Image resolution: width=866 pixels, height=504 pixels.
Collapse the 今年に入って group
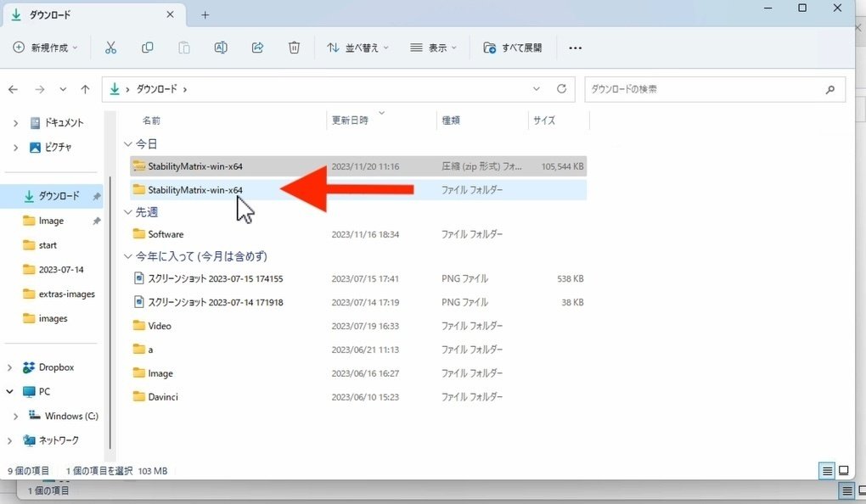coord(127,256)
